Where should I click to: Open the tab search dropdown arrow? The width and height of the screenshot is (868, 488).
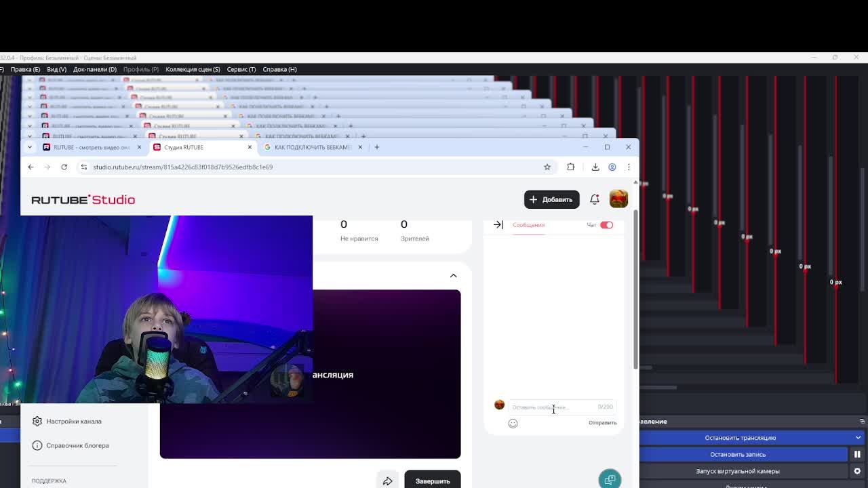[29, 147]
